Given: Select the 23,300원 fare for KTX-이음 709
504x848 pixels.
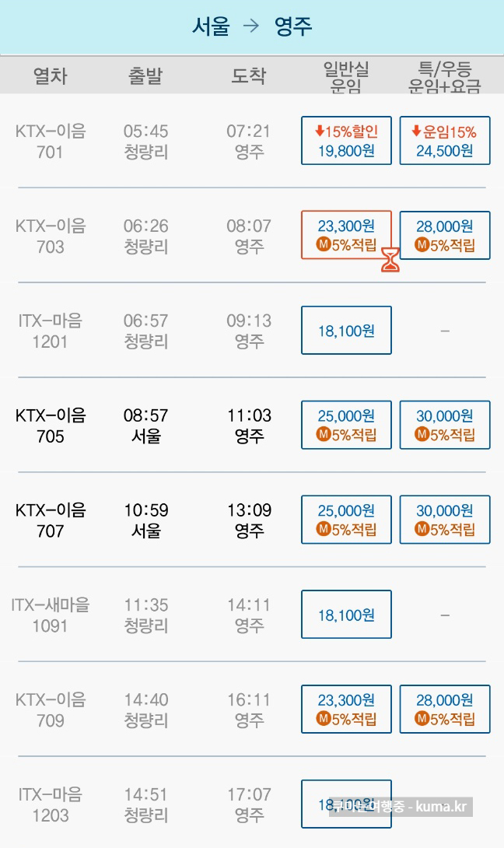Looking at the screenshot, I should click(x=346, y=710).
